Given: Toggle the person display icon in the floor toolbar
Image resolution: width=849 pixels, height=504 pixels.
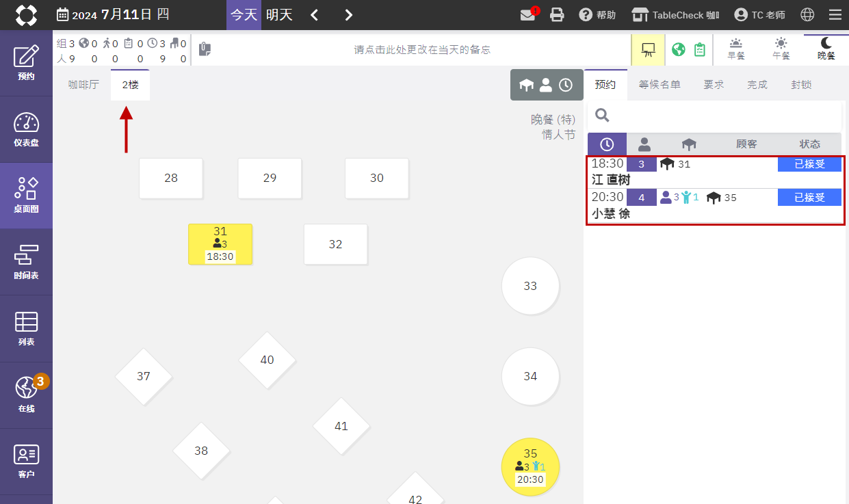Looking at the screenshot, I should [x=546, y=85].
